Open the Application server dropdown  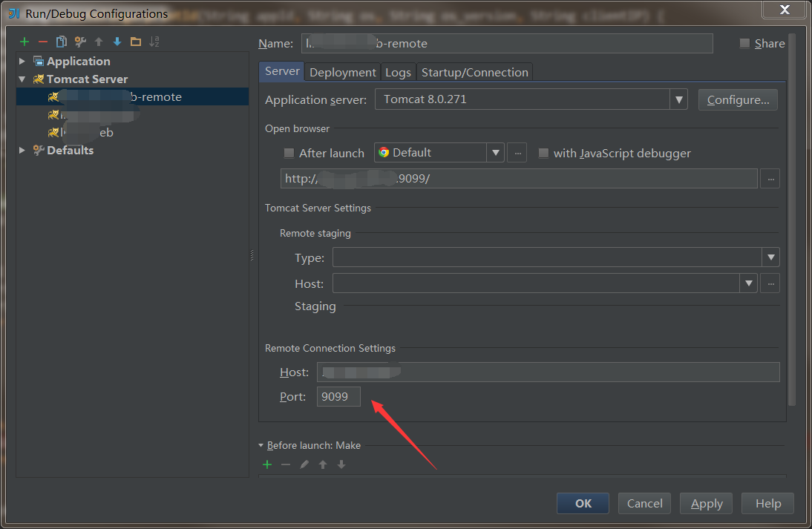click(x=678, y=99)
